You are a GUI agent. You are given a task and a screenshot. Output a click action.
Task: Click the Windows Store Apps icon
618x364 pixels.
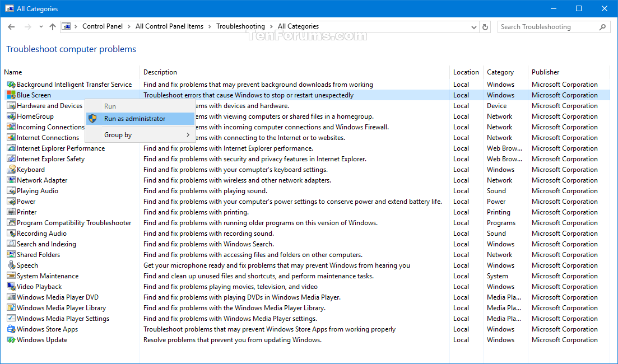point(11,329)
